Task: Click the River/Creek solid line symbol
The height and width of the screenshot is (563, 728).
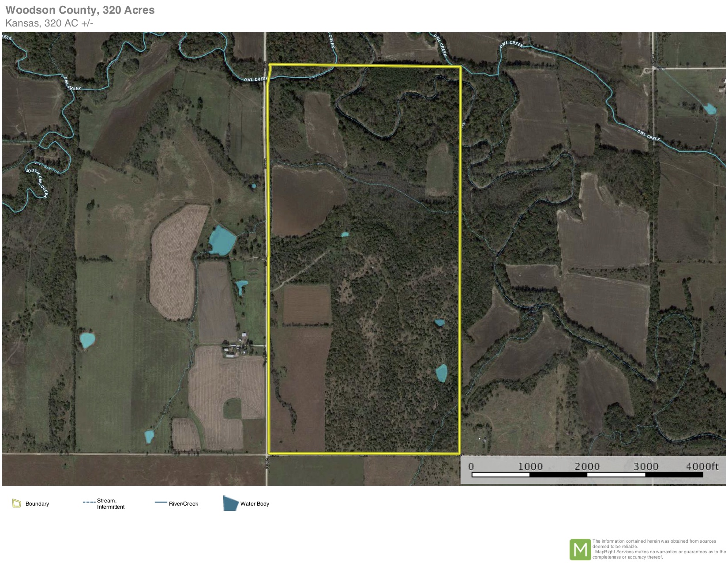Action: point(161,503)
